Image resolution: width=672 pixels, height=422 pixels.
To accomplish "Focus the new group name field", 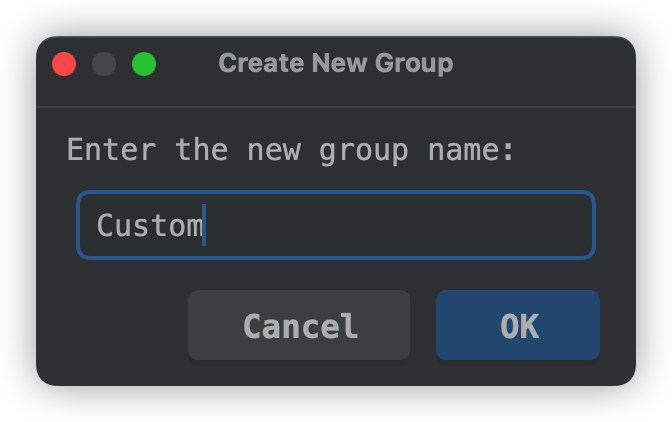I will pyautogui.click(x=336, y=225).
